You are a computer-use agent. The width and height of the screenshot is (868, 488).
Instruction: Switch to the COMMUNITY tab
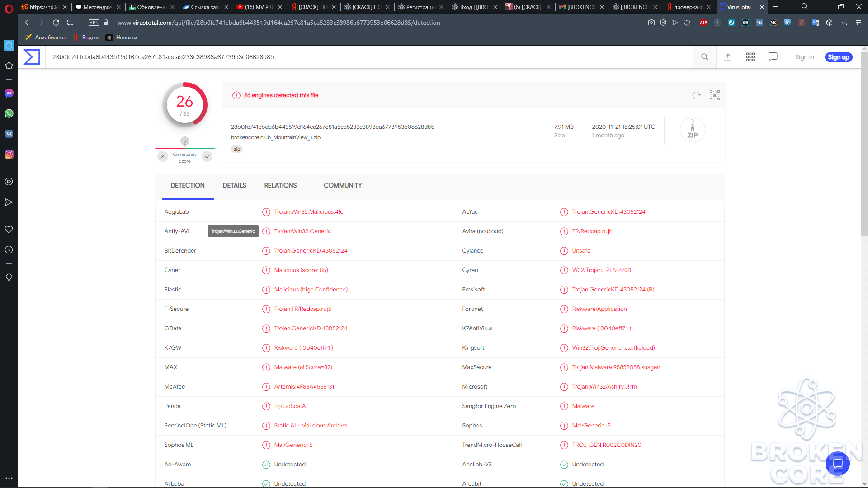343,186
